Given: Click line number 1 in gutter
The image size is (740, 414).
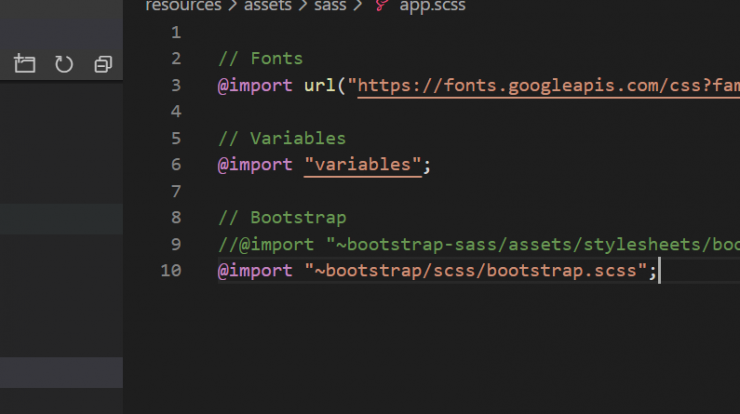Looking at the screenshot, I should (x=176, y=33).
